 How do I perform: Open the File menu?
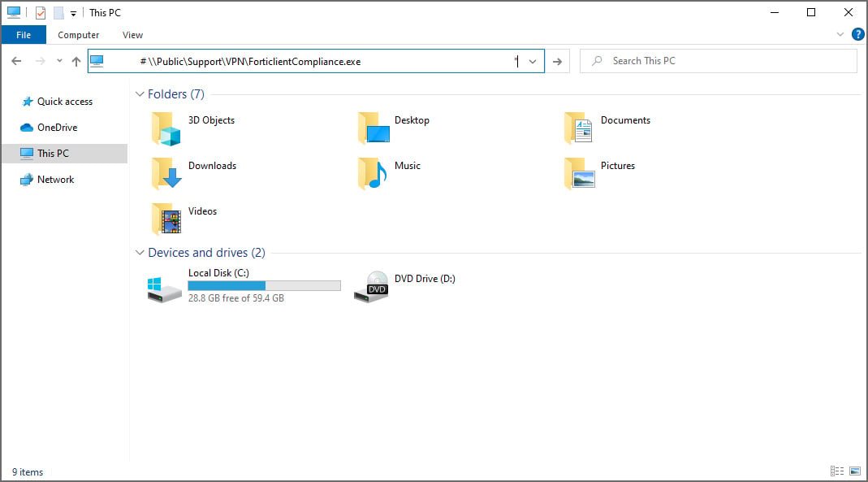pyautogui.click(x=24, y=35)
